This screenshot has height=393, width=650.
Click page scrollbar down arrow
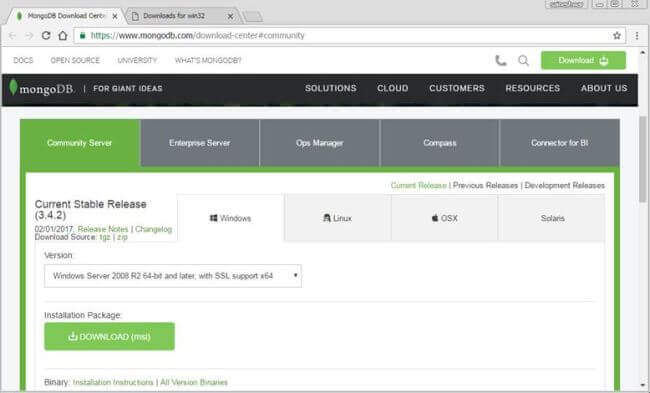pos(643,385)
